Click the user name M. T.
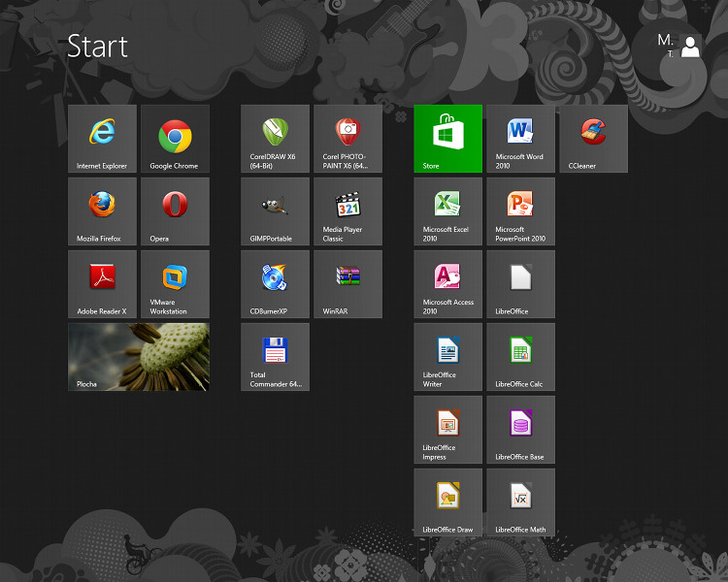 click(x=666, y=45)
